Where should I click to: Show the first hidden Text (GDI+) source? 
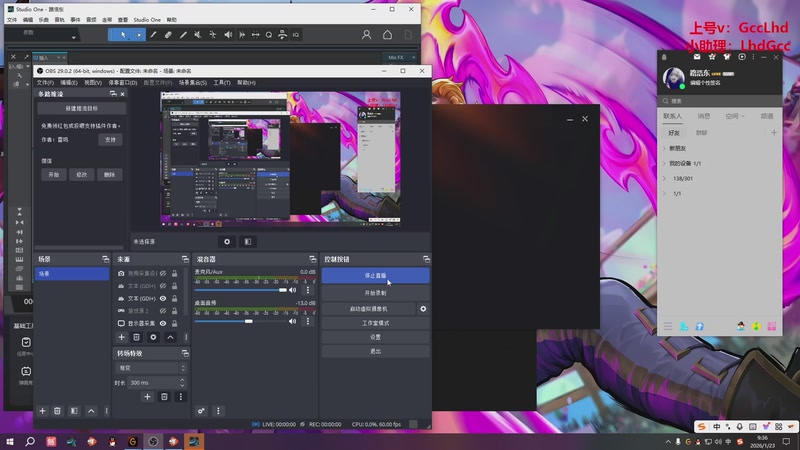click(x=163, y=286)
